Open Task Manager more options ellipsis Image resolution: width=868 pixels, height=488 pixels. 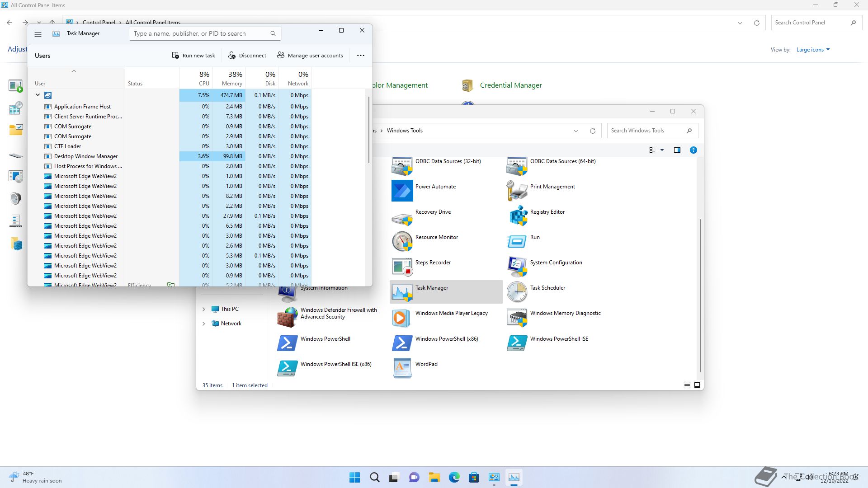pyautogui.click(x=361, y=56)
